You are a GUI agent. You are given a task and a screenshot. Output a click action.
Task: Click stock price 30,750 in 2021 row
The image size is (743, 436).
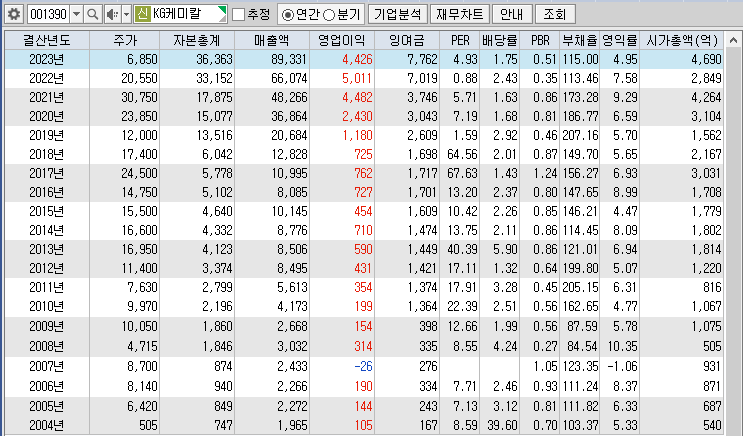139,97
